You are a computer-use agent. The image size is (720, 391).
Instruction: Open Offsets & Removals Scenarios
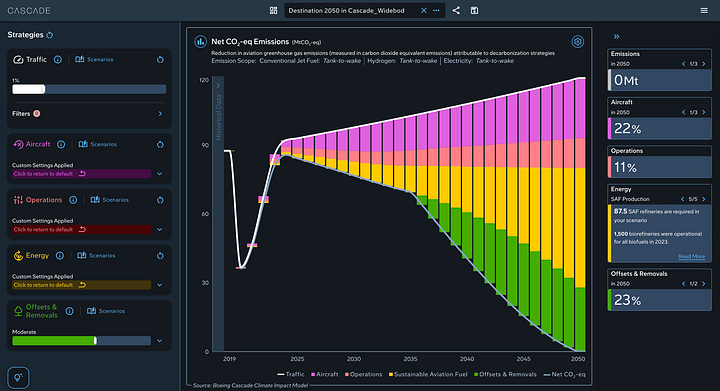(106, 311)
